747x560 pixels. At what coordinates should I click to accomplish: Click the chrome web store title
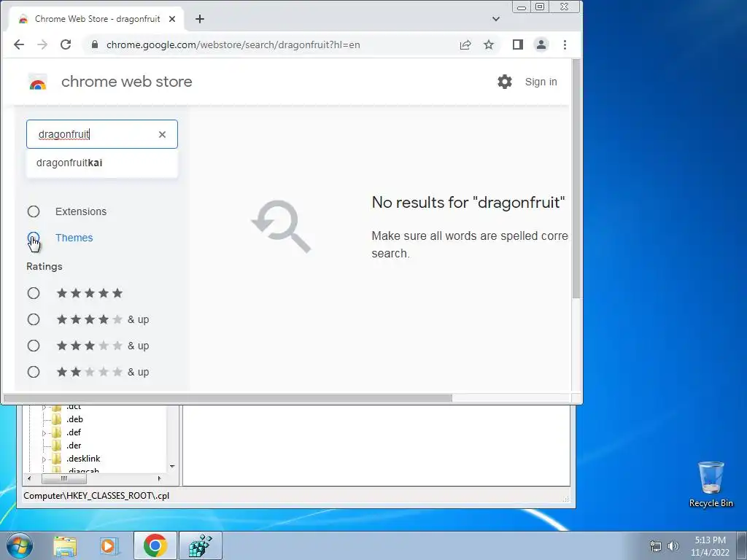click(127, 82)
